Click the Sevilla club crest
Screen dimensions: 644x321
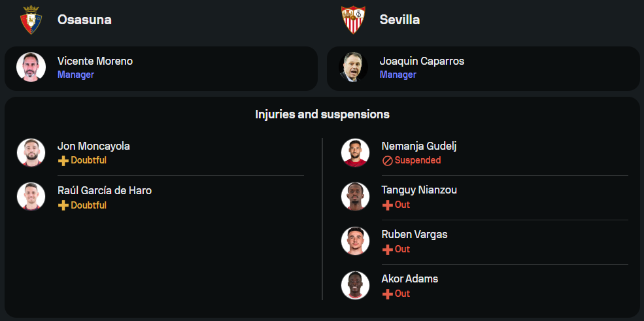(353, 20)
